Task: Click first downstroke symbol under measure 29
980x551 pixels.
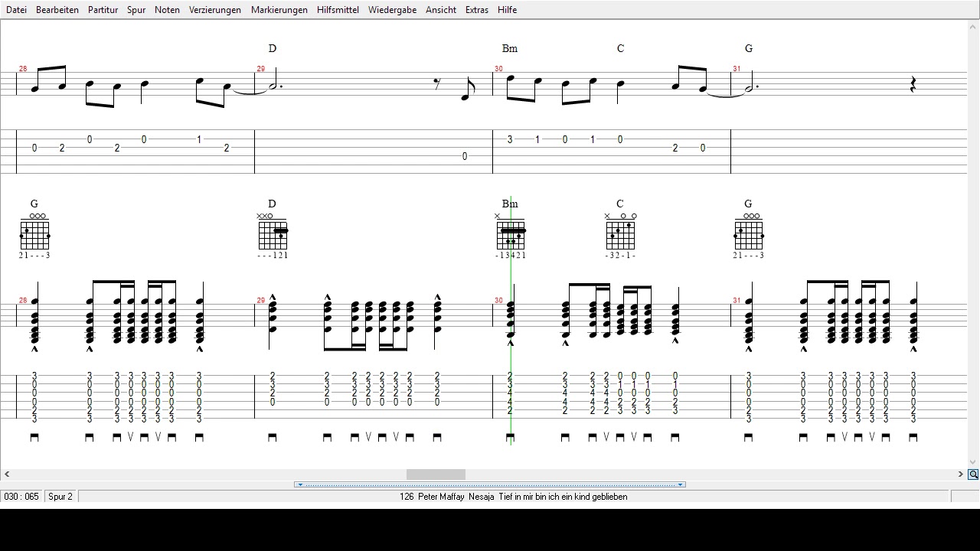Action: coord(273,438)
